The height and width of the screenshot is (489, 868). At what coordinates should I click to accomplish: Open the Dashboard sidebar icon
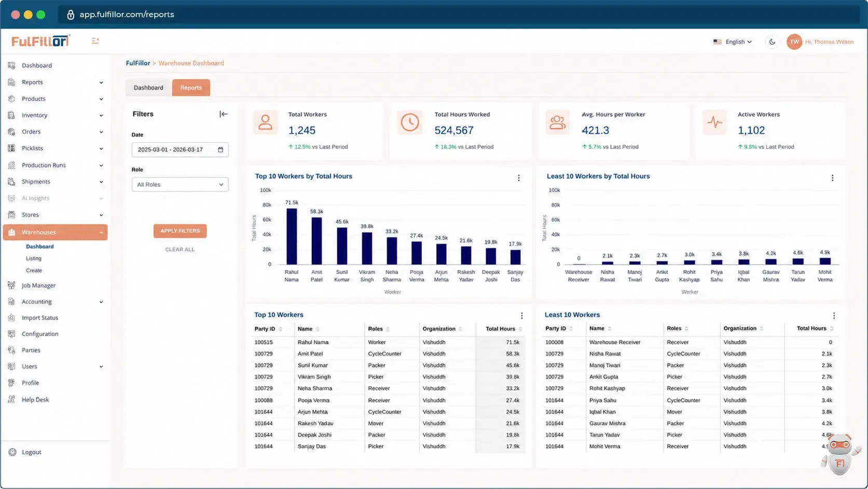tap(11, 65)
